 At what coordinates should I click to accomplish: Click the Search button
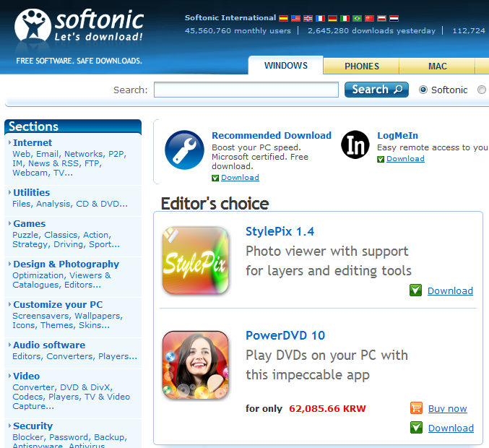coord(376,90)
